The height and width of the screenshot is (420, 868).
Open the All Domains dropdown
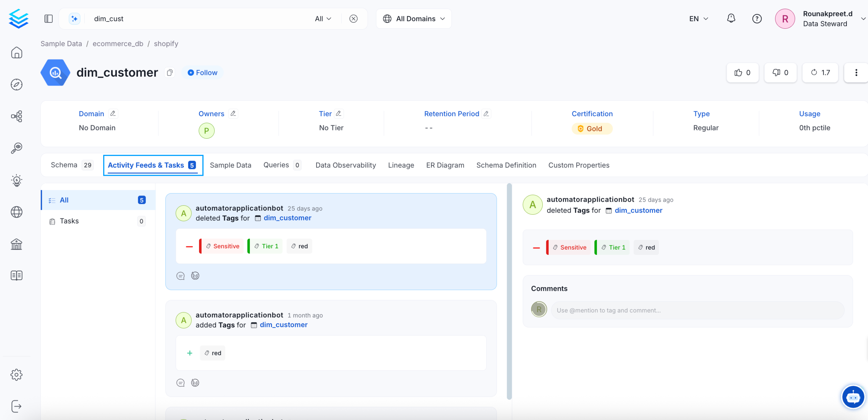pyautogui.click(x=414, y=19)
